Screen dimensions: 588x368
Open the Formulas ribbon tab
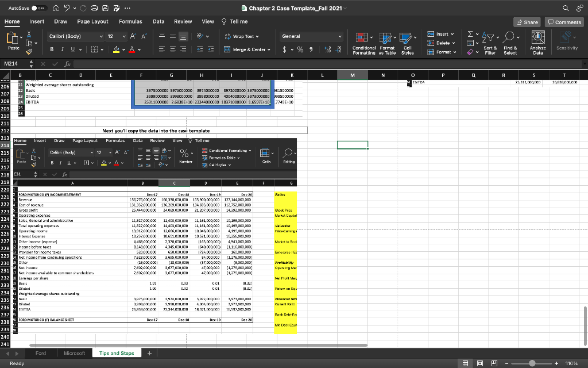[x=130, y=21]
